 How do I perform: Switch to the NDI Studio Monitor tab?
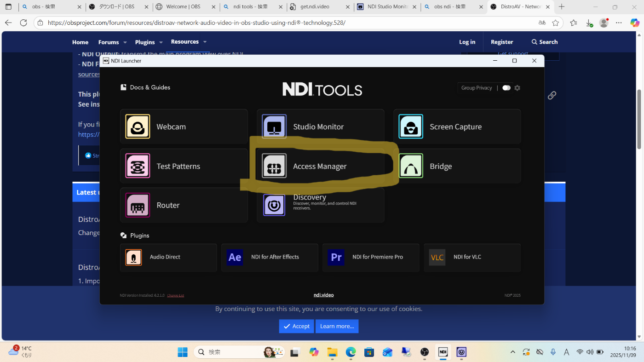click(x=387, y=7)
